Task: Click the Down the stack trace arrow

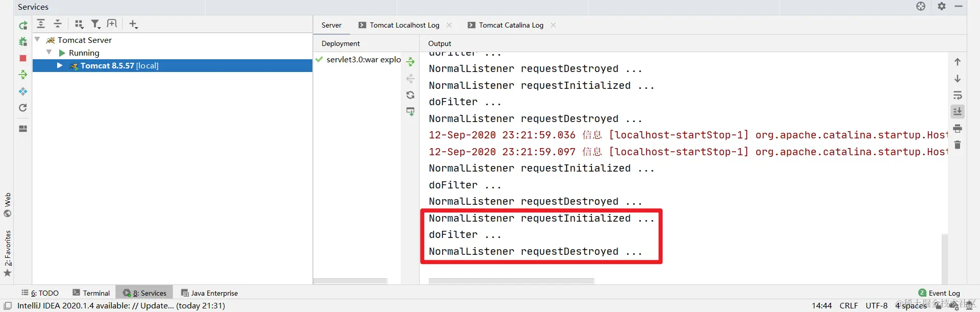Action: click(958, 79)
